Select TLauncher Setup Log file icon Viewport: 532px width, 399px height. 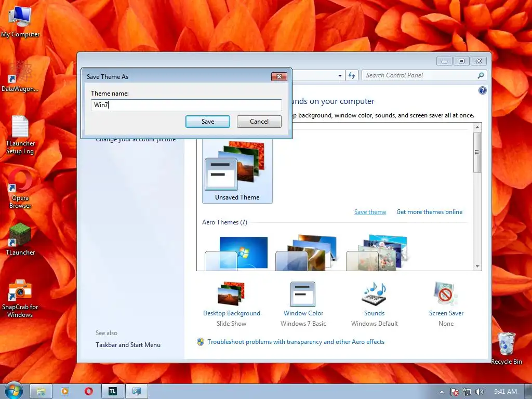click(20, 135)
